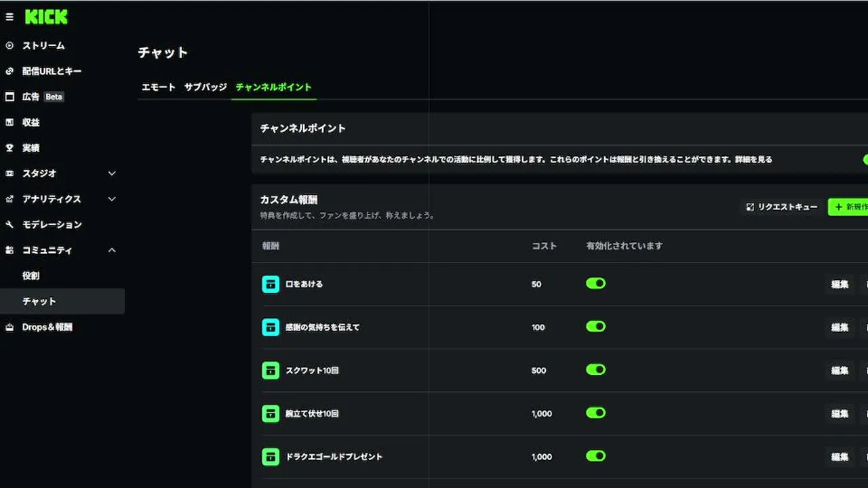Toggle off the スクワット10回 reward
Image resolution: width=868 pixels, height=488 pixels.
point(595,369)
